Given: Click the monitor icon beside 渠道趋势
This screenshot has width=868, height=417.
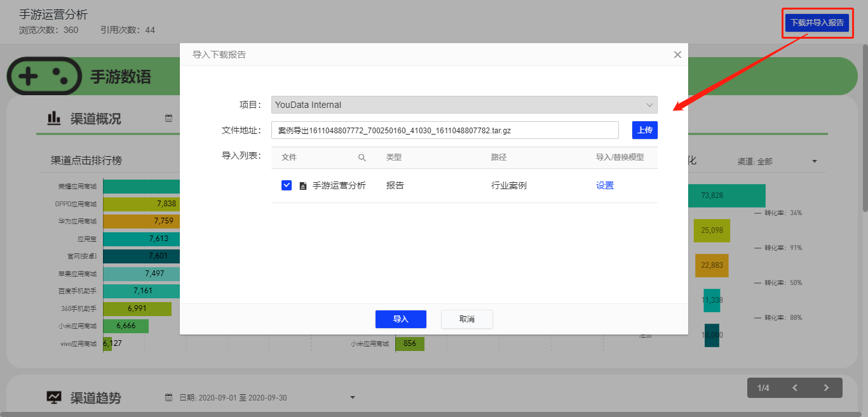Looking at the screenshot, I should (54, 397).
